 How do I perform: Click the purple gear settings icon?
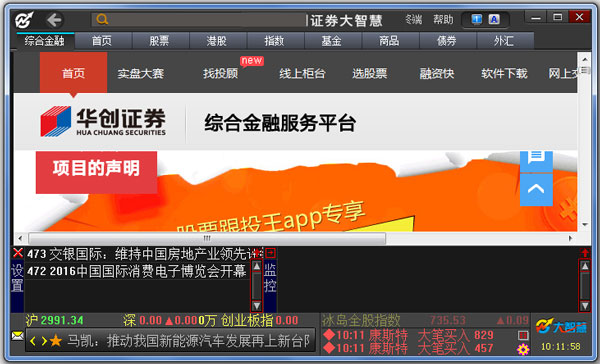click(523, 349)
